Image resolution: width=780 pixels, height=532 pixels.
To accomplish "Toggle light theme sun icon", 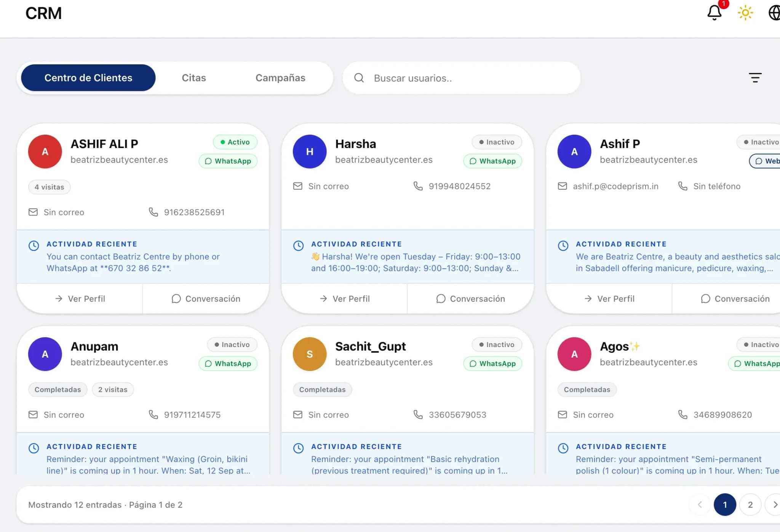I will click(745, 13).
